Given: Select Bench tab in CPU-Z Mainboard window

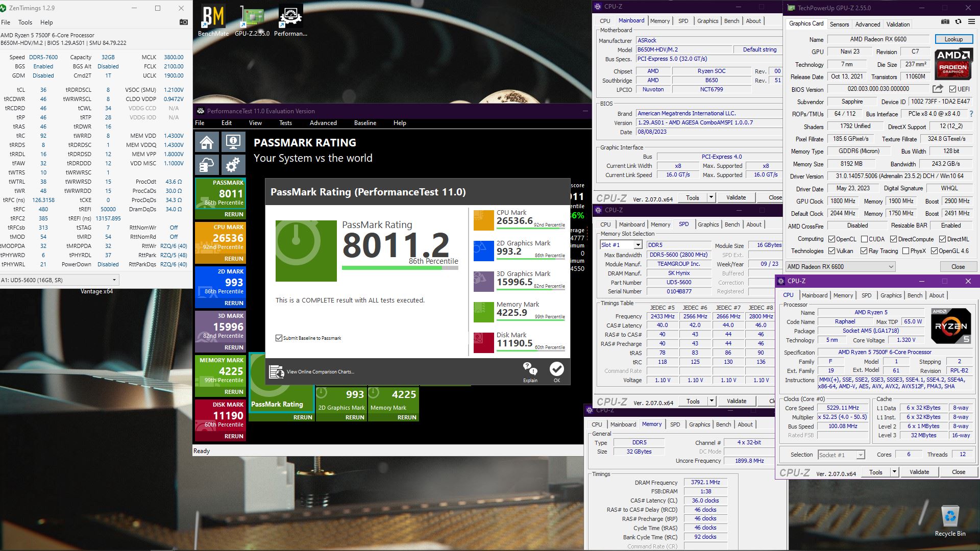Looking at the screenshot, I should point(731,21).
